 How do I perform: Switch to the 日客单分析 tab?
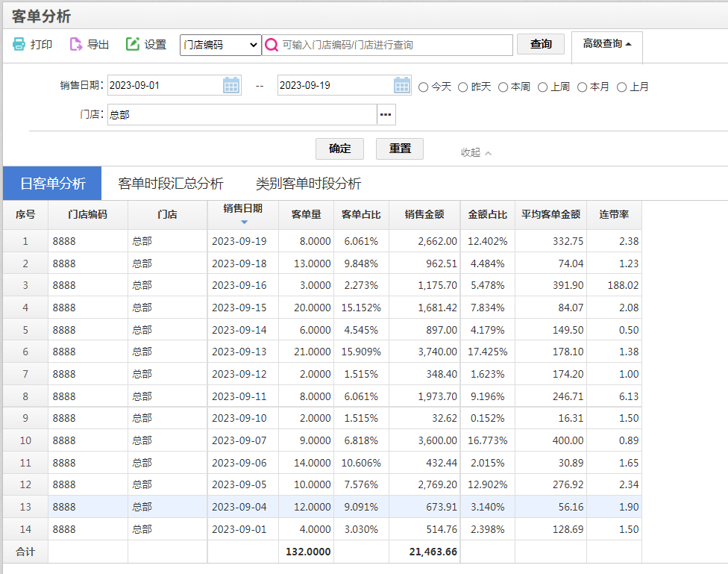pos(52,183)
